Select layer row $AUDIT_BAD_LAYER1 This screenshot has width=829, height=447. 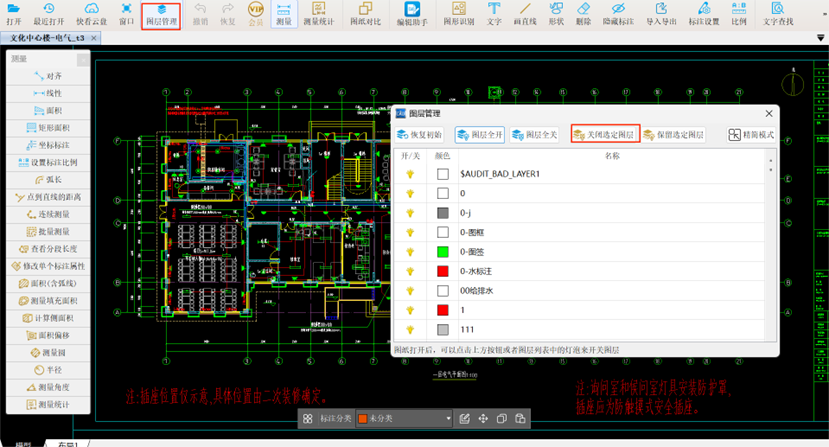pyautogui.click(x=580, y=174)
